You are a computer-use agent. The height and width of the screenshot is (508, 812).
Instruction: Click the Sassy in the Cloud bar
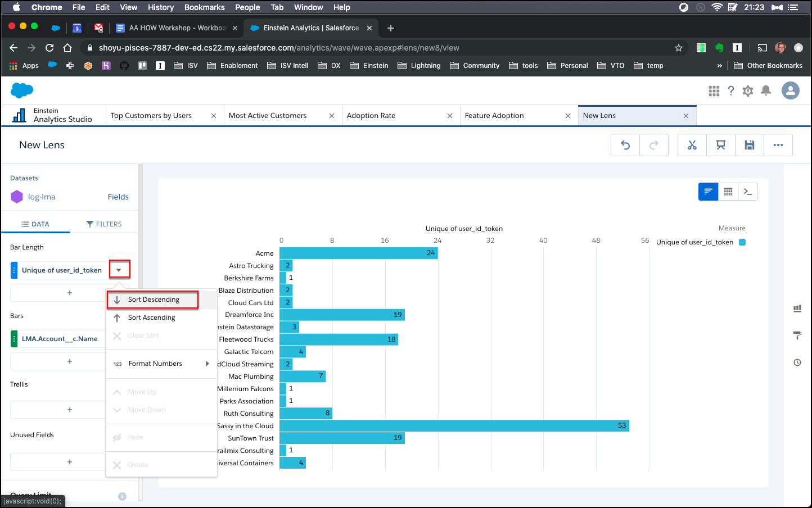[454, 425]
